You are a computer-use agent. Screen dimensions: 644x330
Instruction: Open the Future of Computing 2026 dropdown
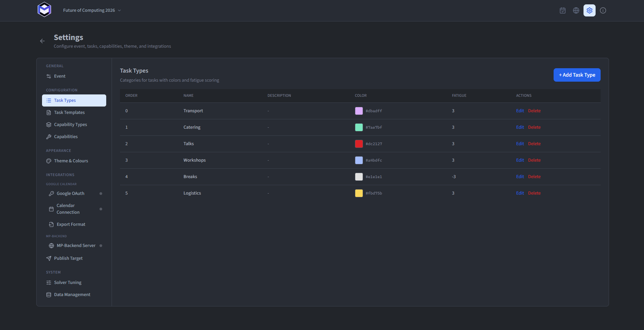click(x=92, y=10)
